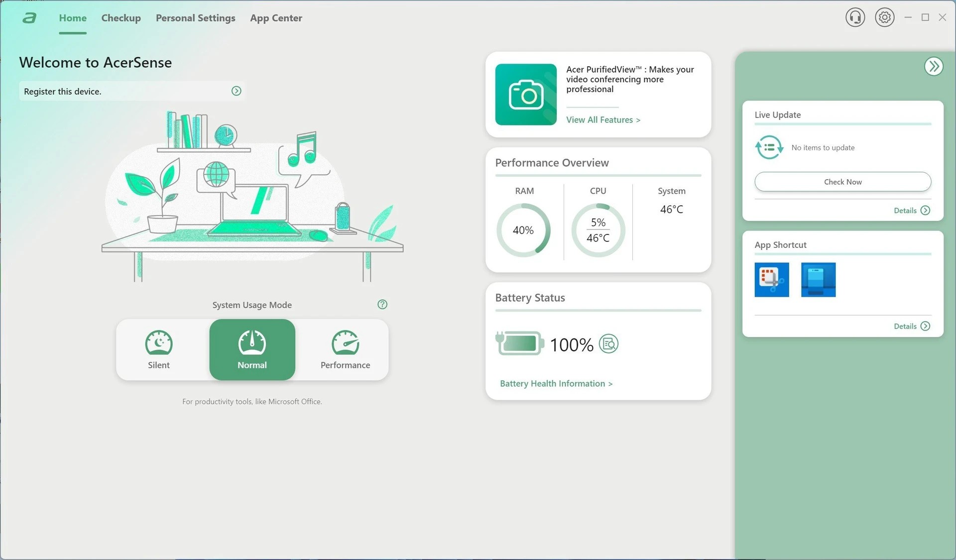
Task: Select Silent usage mode
Action: [159, 349]
